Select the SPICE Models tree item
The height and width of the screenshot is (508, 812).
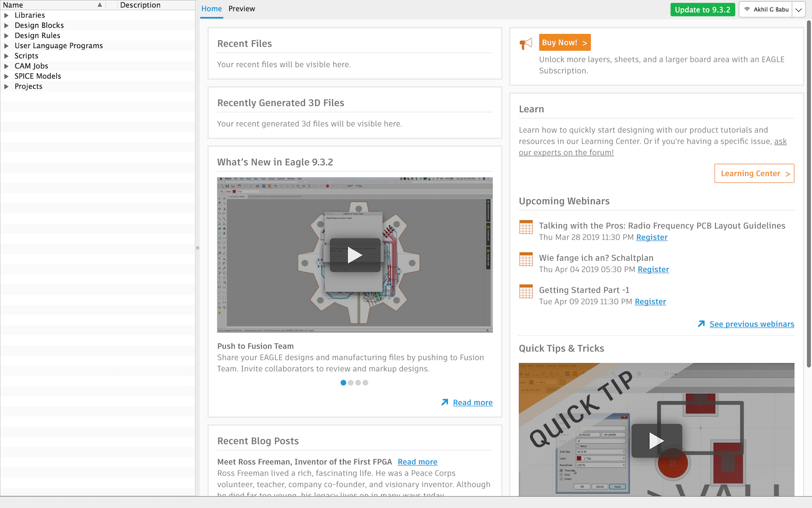(x=38, y=76)
